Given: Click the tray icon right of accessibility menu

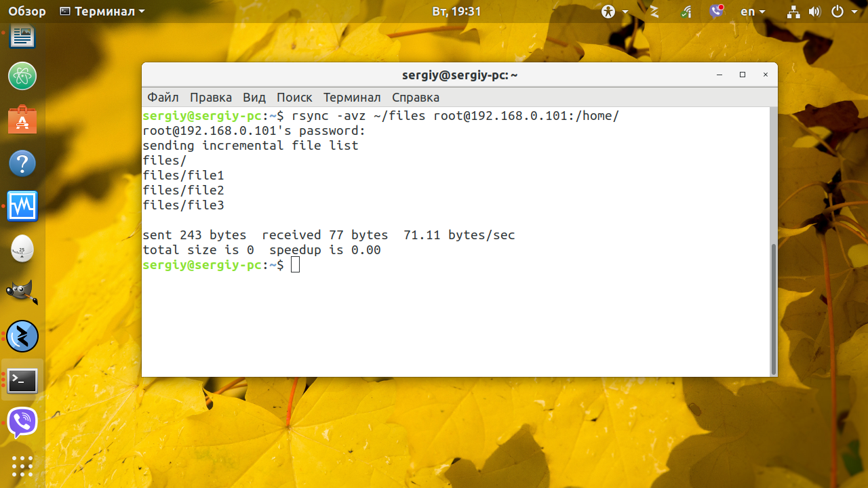Looking at the screenshot, I should [654, 12].
